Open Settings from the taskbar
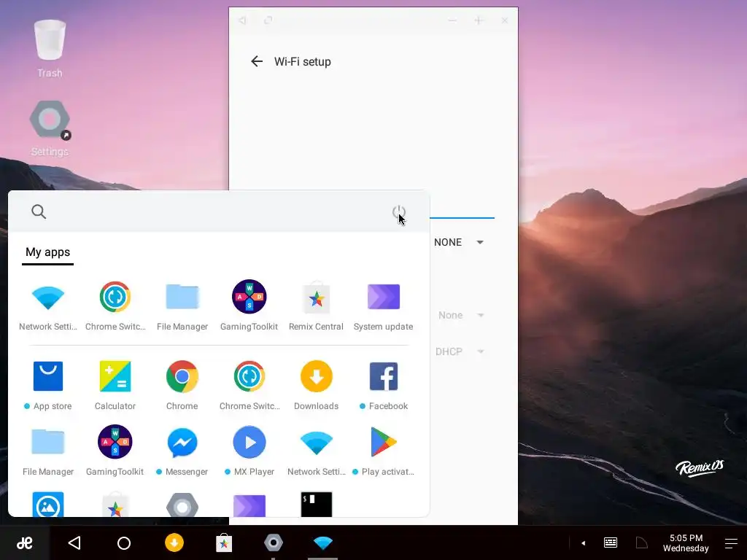 click(274, 542)
